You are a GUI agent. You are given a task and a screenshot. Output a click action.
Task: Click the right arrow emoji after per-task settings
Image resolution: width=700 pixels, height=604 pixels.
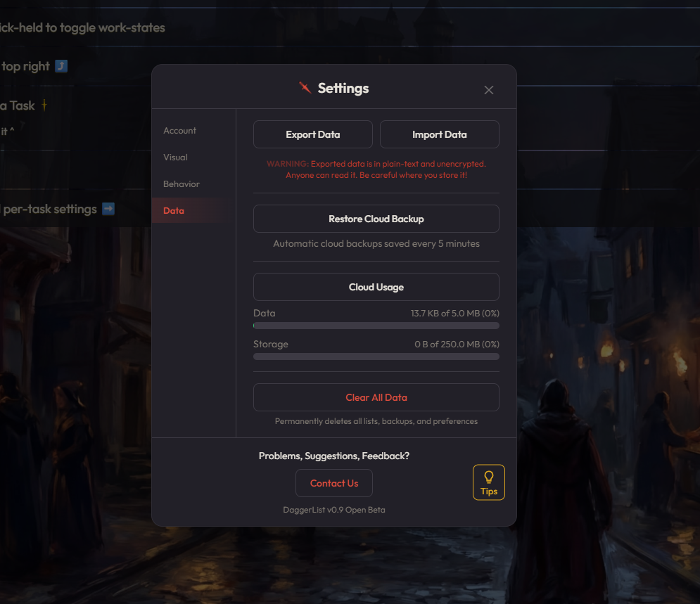pos(108,209)
